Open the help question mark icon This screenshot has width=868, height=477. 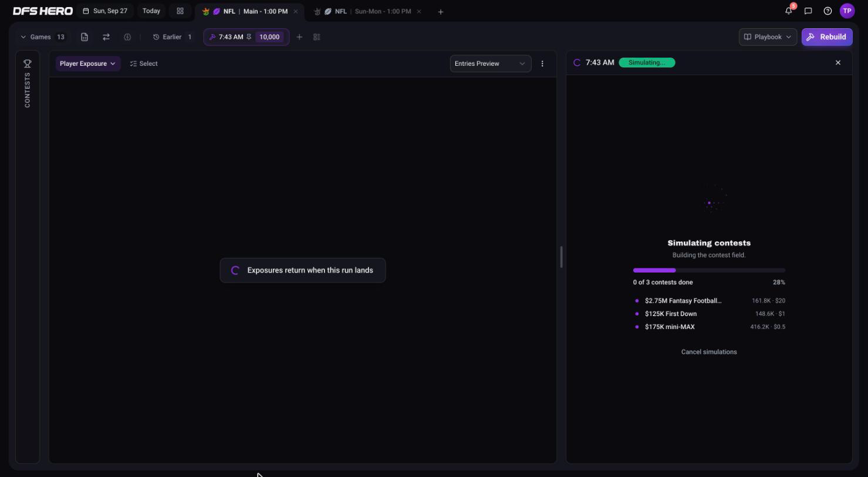pyautogui.click(x=828, y=11)
